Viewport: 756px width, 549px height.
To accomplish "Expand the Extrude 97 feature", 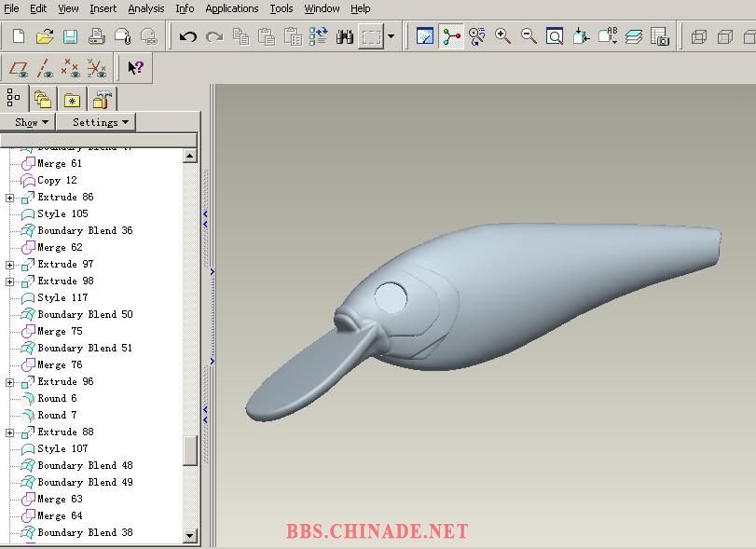I will click(9, 265).
